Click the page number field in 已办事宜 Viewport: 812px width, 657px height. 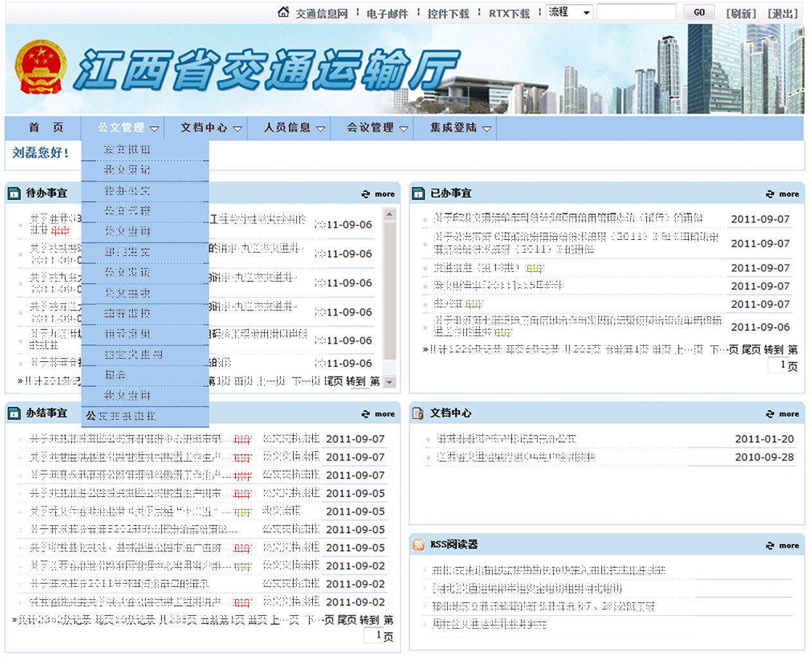777,365
